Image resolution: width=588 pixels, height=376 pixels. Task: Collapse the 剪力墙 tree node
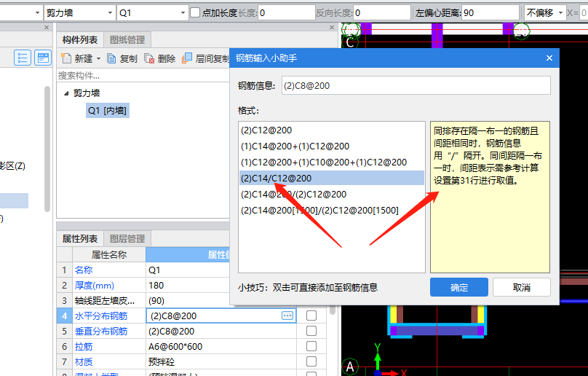click(66, 93)
